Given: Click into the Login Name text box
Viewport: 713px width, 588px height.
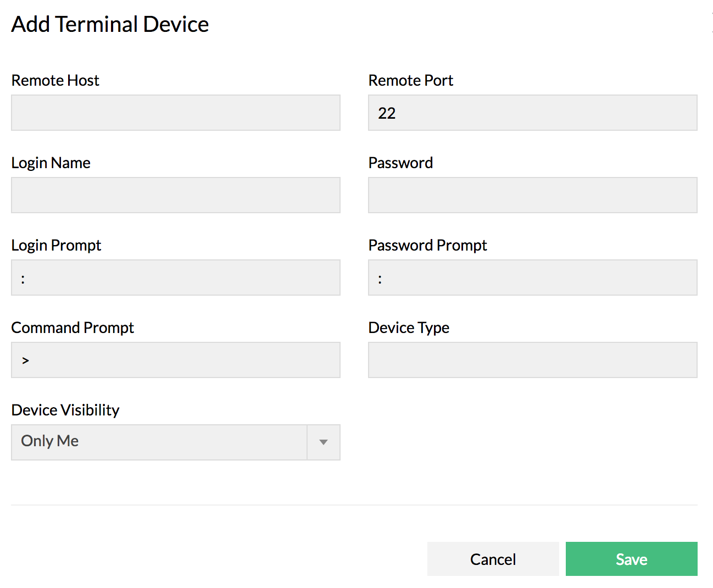Looking at the screenshot, I should (176, 195).
